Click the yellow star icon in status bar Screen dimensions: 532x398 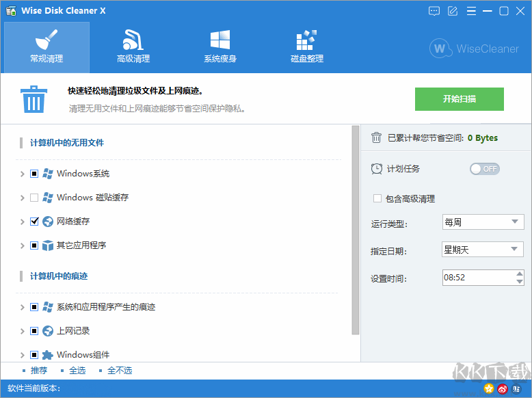point(488,388)
